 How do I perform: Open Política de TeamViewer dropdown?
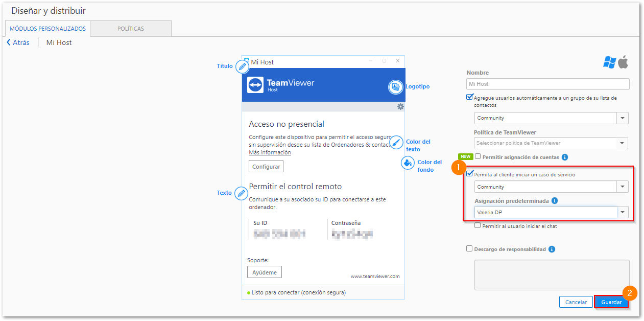click(x=551, y=143)
